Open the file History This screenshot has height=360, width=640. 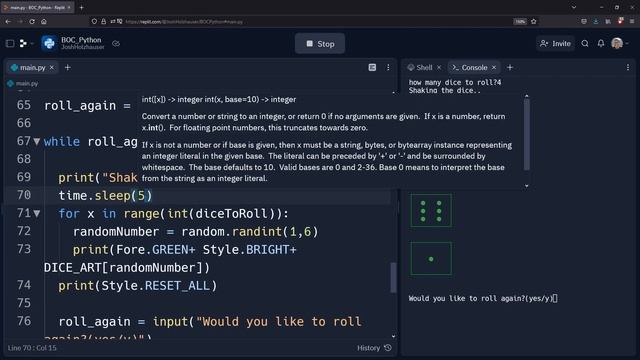click(x=374, y=348)
